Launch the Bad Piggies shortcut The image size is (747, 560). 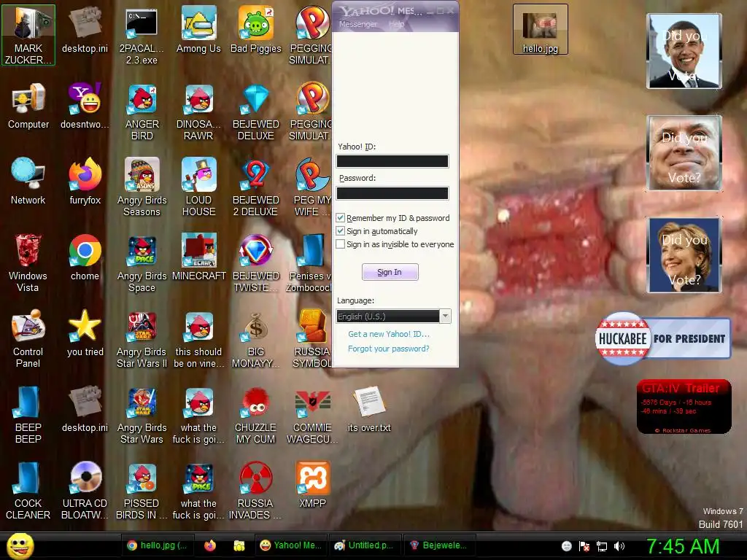pyautogui.click(x=256, y=31)
